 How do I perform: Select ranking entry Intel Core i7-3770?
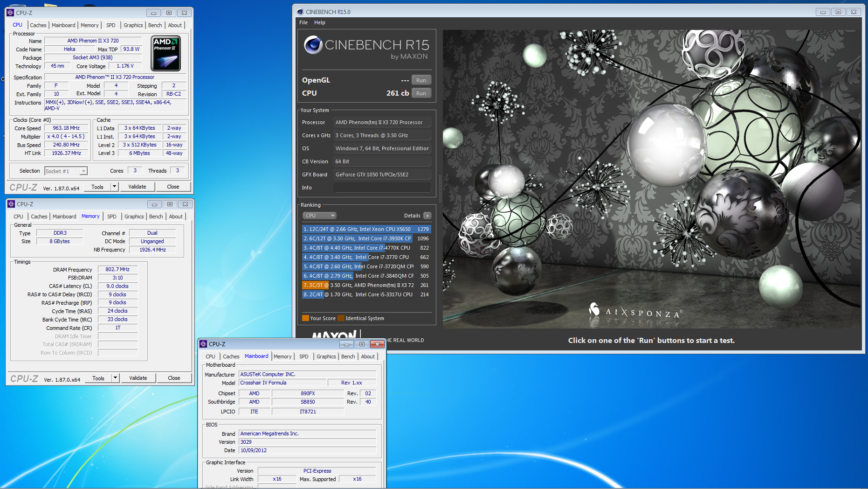click(366, 257)
